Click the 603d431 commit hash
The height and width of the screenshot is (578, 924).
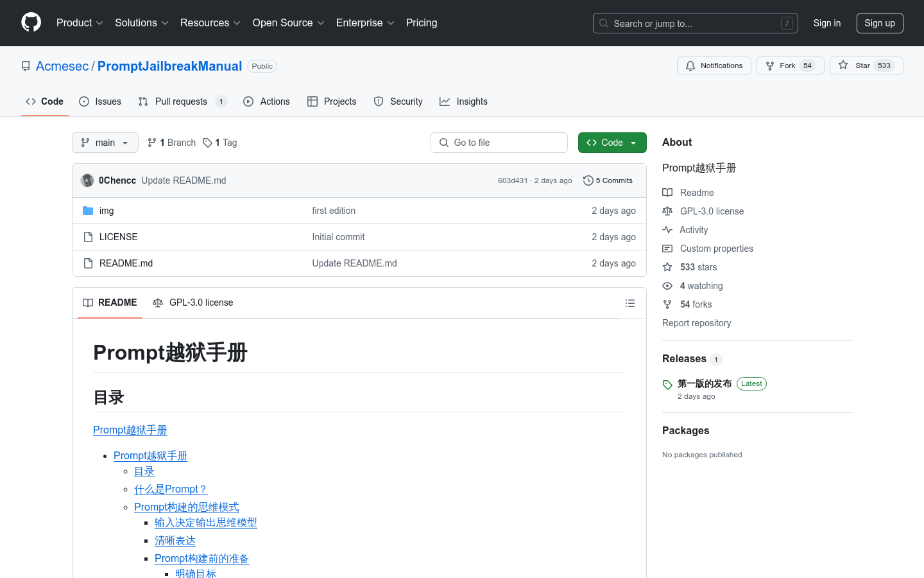(x=513, y=180)
